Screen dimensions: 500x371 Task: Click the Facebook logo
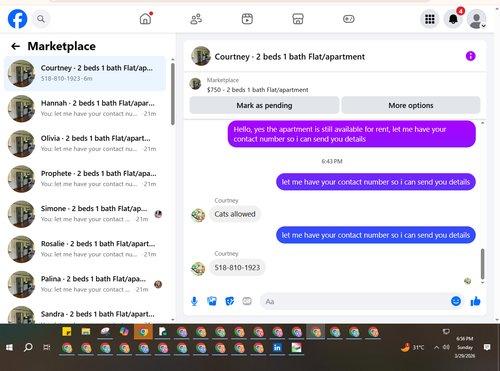coord(17,19)
